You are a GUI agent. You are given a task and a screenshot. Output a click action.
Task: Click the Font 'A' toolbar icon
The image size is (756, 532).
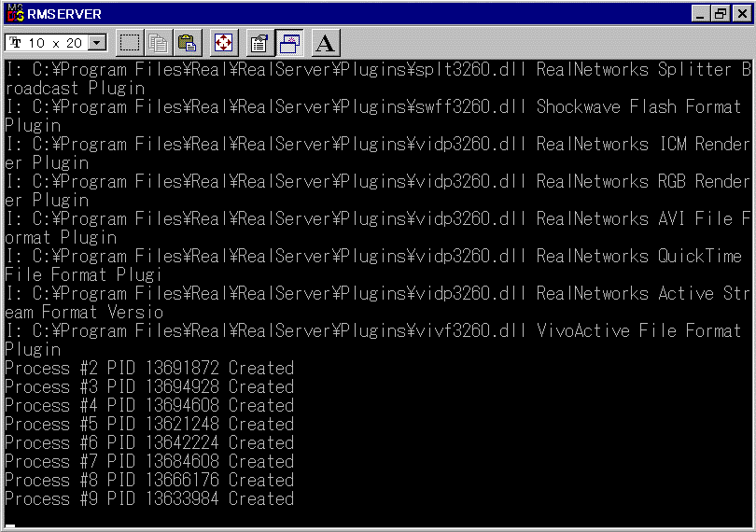click(x=326, y=43)
